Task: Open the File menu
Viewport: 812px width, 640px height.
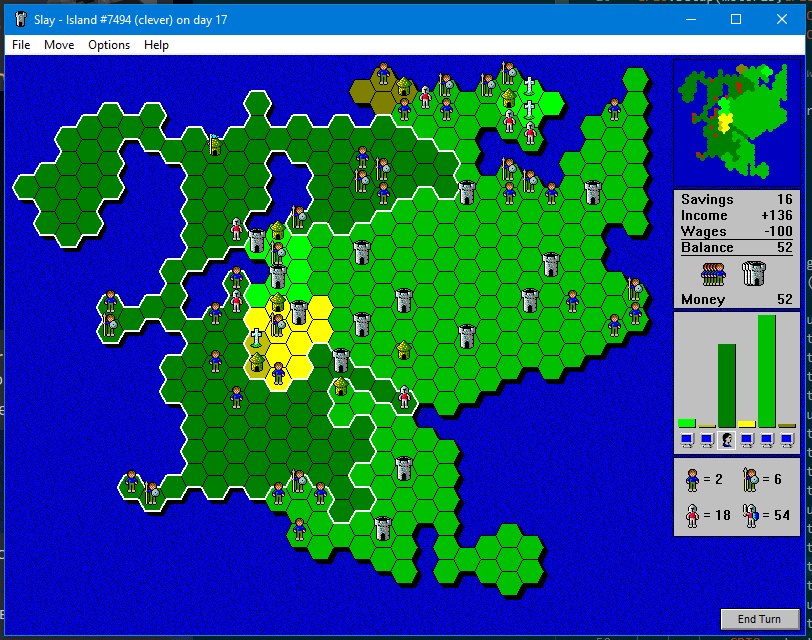Action: 21,45
